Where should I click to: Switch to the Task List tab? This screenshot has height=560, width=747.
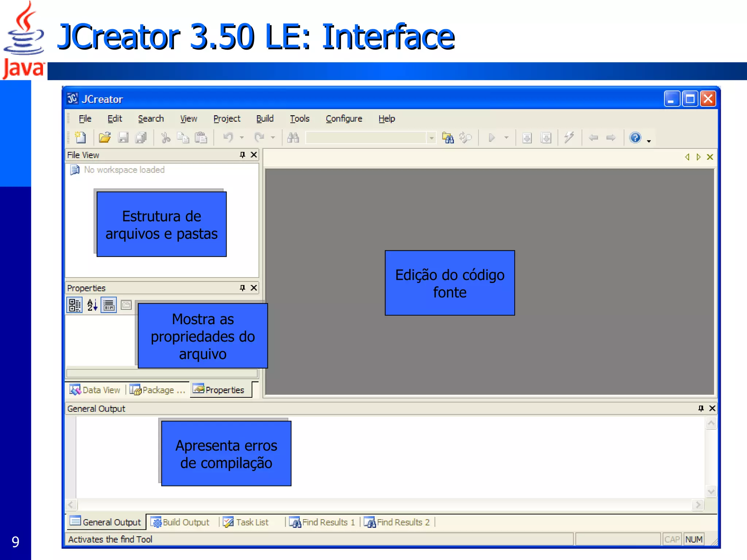click(246, 522)
